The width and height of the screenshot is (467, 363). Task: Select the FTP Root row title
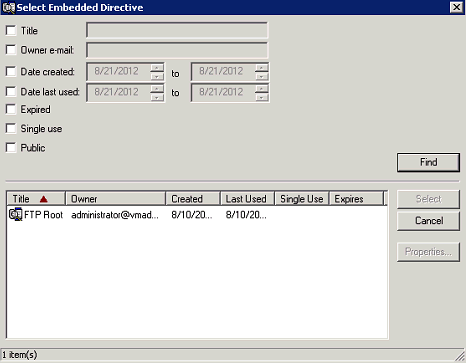tap(43, 215)
